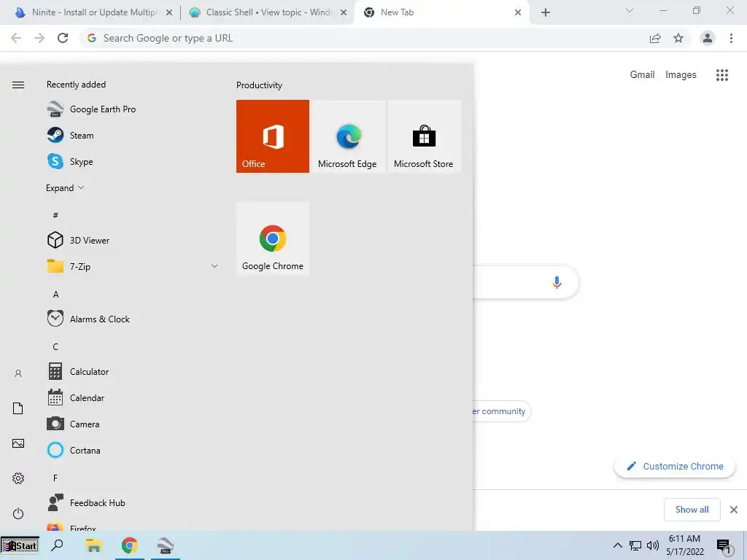
Task: Open the Camera app
Action: [x=132, y=424]
